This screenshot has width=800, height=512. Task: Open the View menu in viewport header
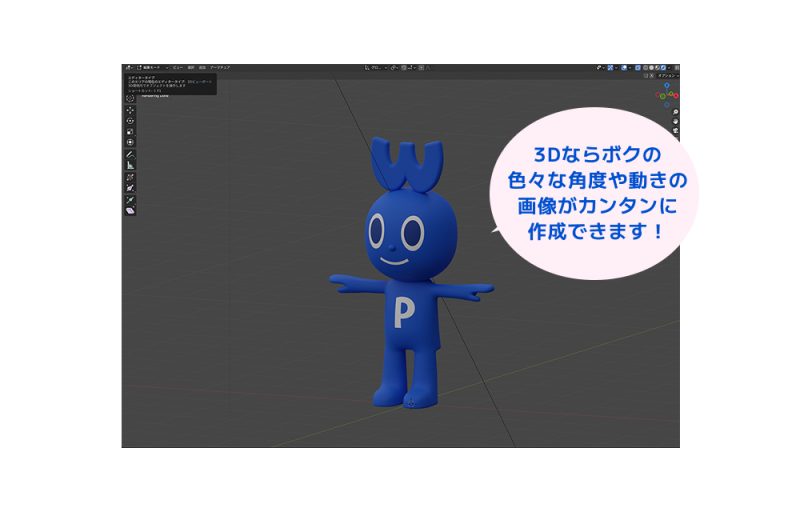pos(177,68)
